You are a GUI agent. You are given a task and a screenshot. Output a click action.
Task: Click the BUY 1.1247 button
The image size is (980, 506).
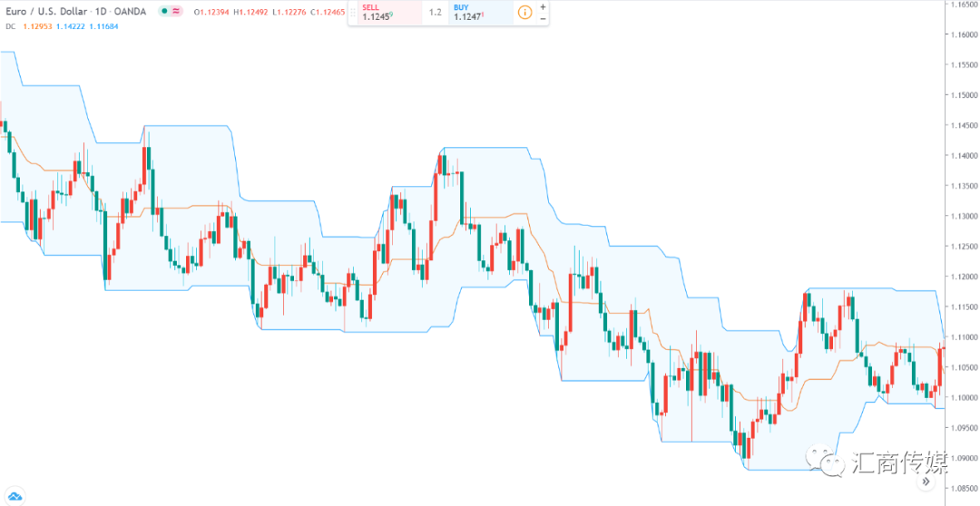[481, 13]
